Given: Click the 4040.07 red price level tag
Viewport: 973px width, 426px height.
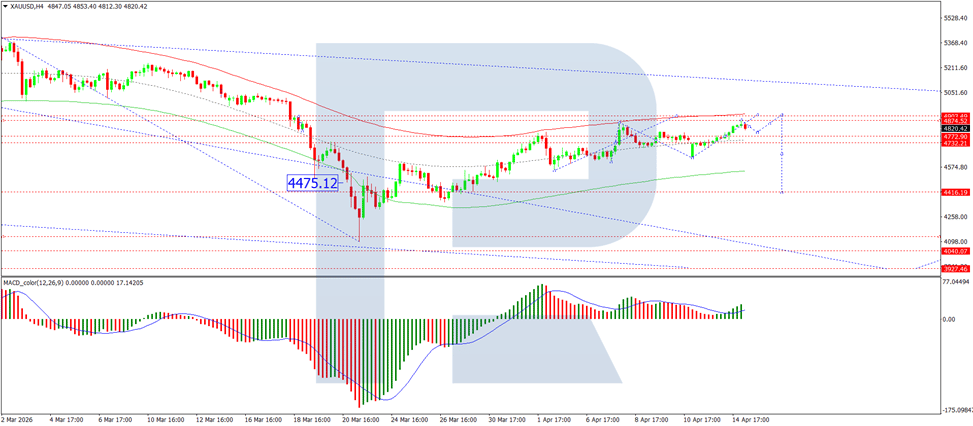Looking at the screenshot, I should (956, 251).
